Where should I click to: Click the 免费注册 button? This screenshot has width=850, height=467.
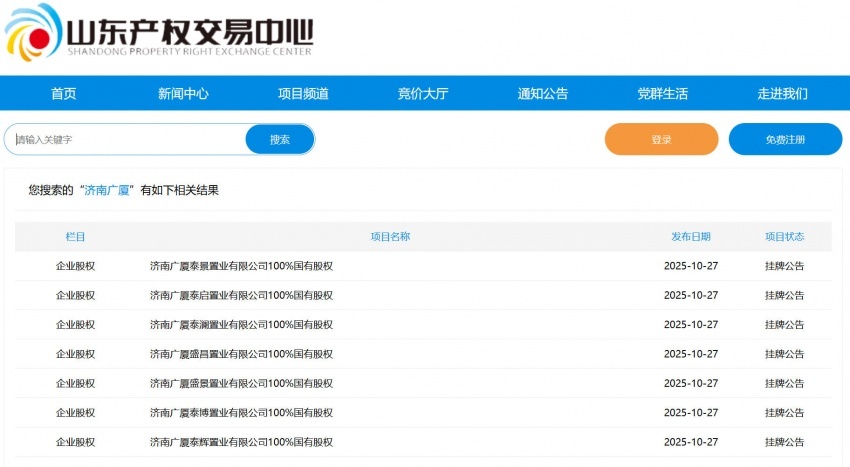point(785,139)
